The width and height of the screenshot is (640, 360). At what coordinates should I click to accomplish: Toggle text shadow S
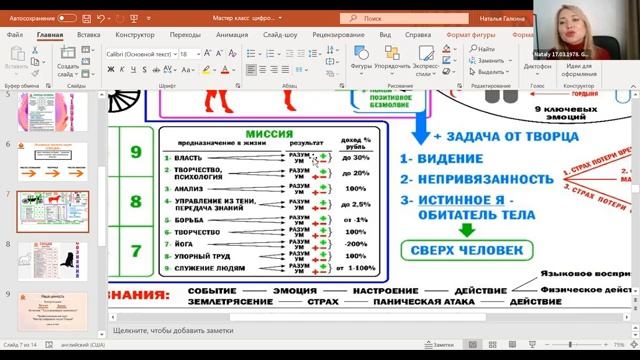pos(144,70)
